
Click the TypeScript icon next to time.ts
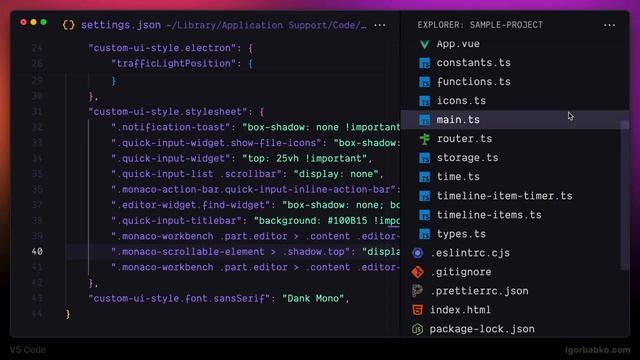click(x=424, y=177)
